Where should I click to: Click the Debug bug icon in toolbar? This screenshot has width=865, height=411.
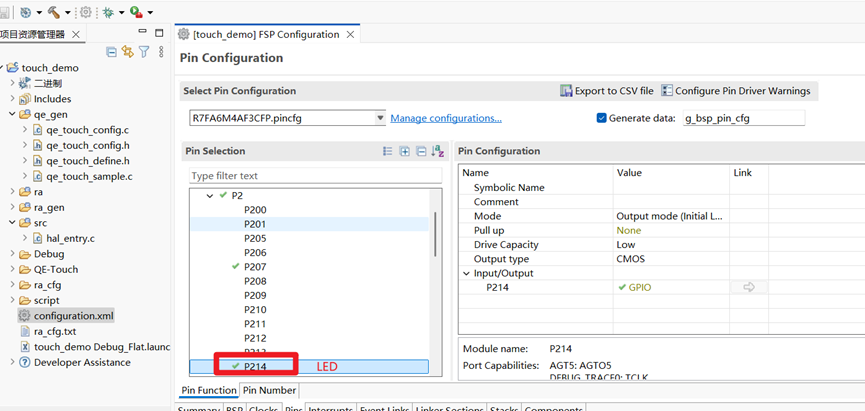(x=108, y=12)
